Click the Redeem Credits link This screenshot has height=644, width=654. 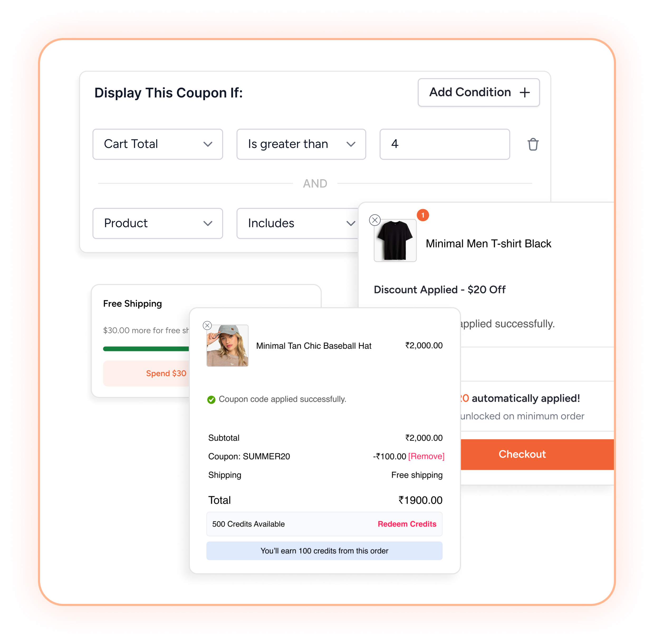[407, 524]
